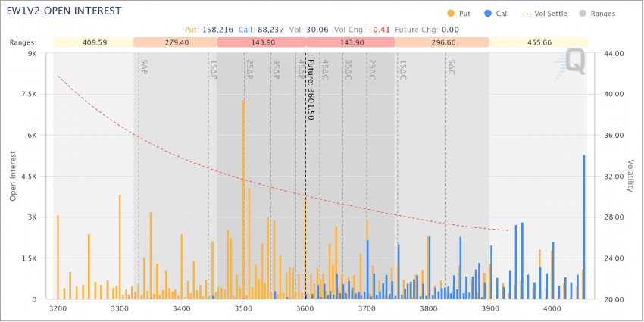Select the 409.59 range box
This screenshot has width=644, height=322.
pos(93,43)
